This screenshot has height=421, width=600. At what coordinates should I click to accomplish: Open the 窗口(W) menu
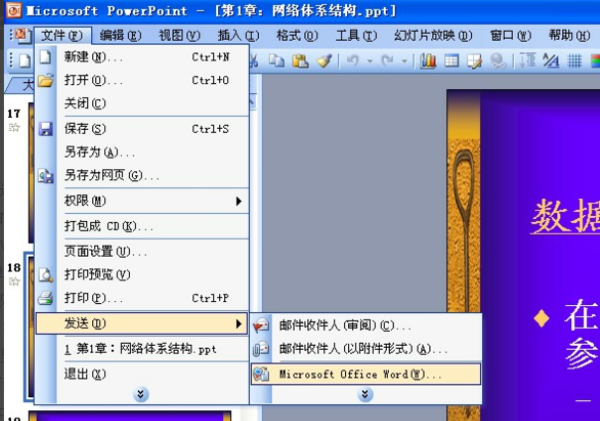510,36
